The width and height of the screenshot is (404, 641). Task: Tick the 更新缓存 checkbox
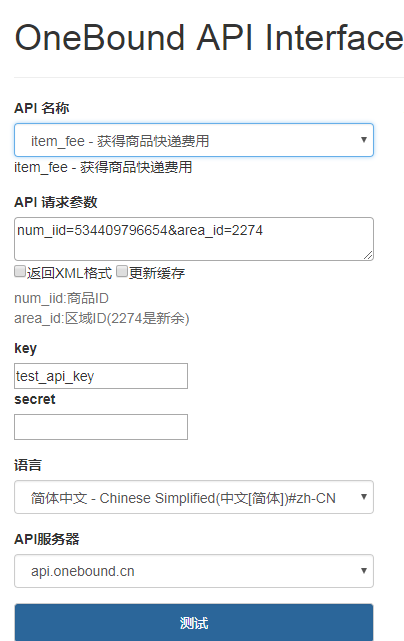point(122,271)
